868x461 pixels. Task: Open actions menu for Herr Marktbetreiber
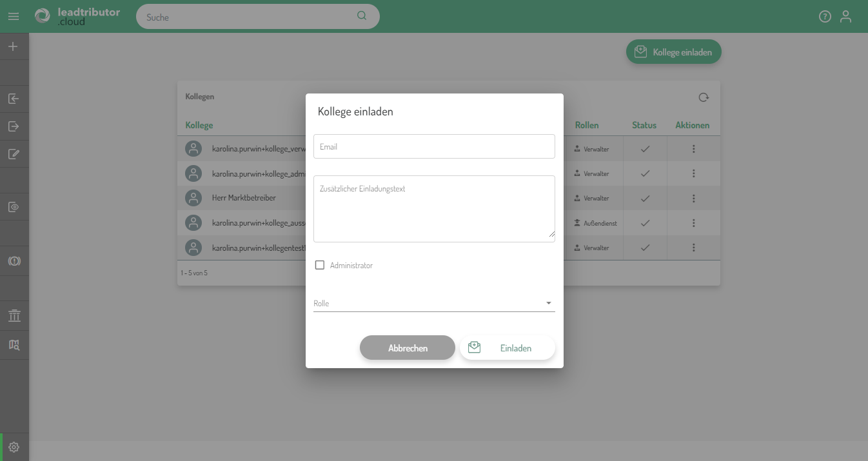(694, 199)
